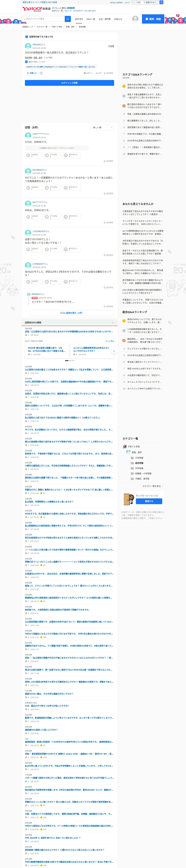Click the help question-mark icon beside 共感した
Image resolution: width=186 pixels, height=868 pixels.
click(41, 73)
